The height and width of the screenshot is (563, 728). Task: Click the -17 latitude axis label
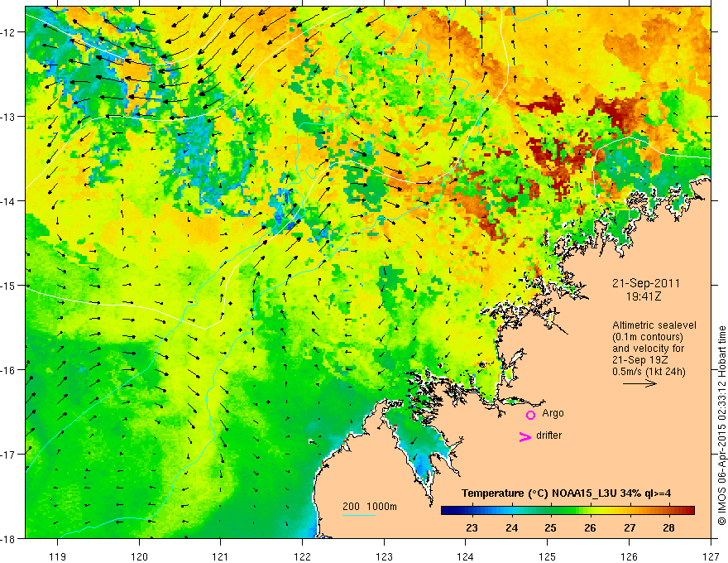(x=9, y=455)
